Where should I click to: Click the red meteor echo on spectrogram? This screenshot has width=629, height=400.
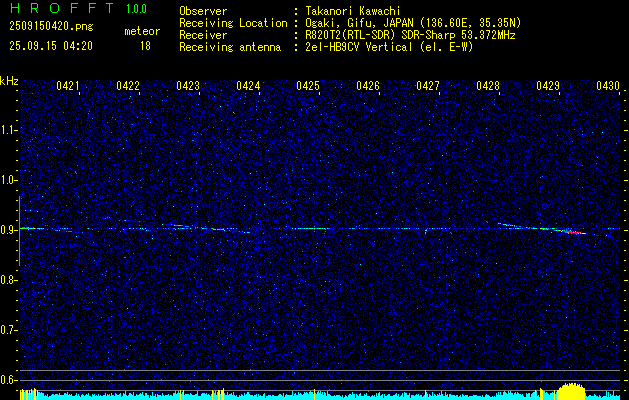(x=574, y=232)
